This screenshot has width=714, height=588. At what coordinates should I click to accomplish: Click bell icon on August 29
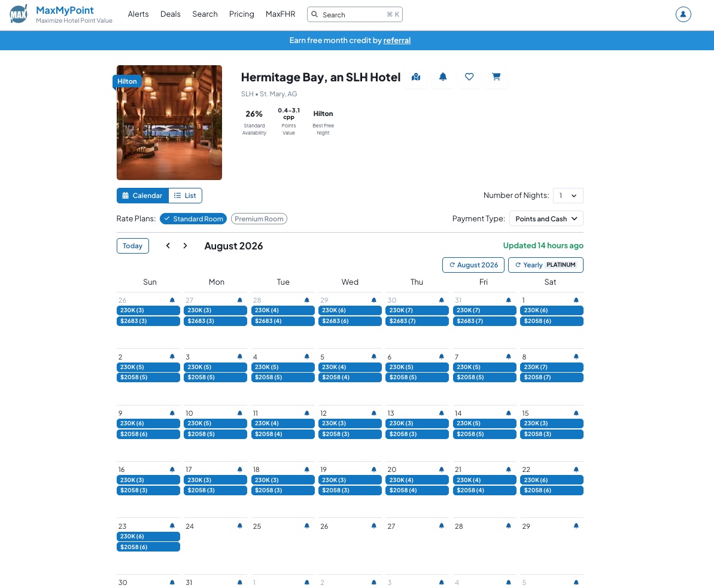click(576, 526)
